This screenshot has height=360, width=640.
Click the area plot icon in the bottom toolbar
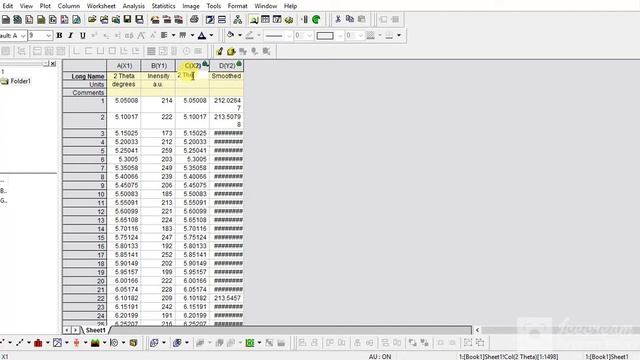(95, 343)
